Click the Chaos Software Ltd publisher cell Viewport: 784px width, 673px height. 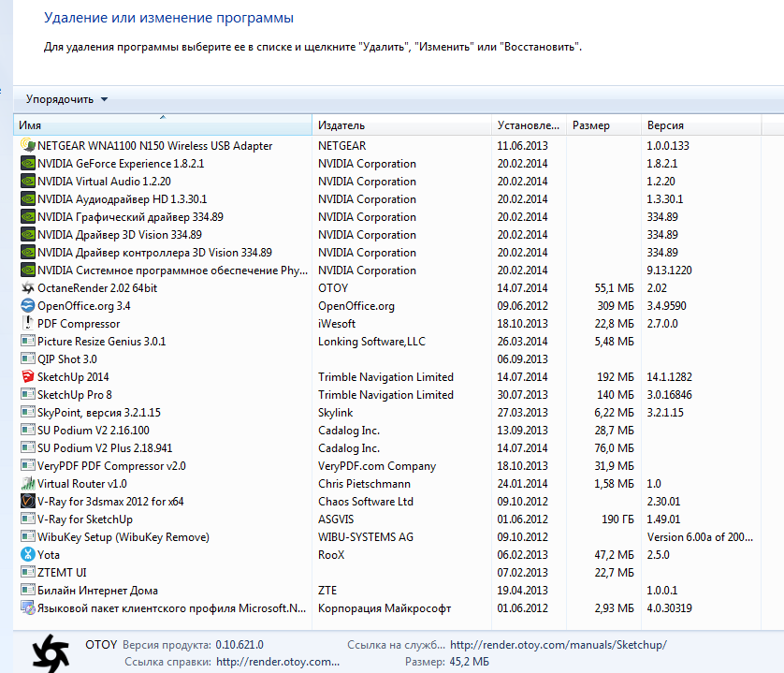[366, 502]
